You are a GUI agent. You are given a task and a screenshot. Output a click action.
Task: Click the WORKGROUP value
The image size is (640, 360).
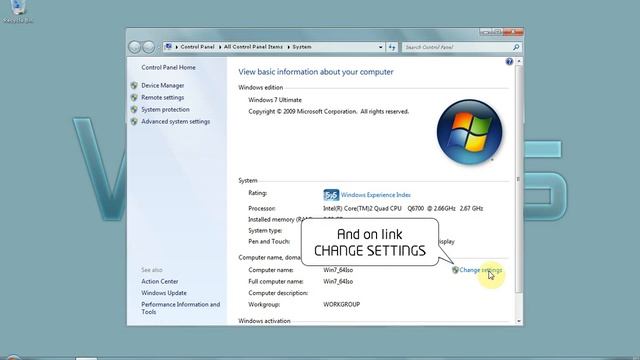[342, 304]
